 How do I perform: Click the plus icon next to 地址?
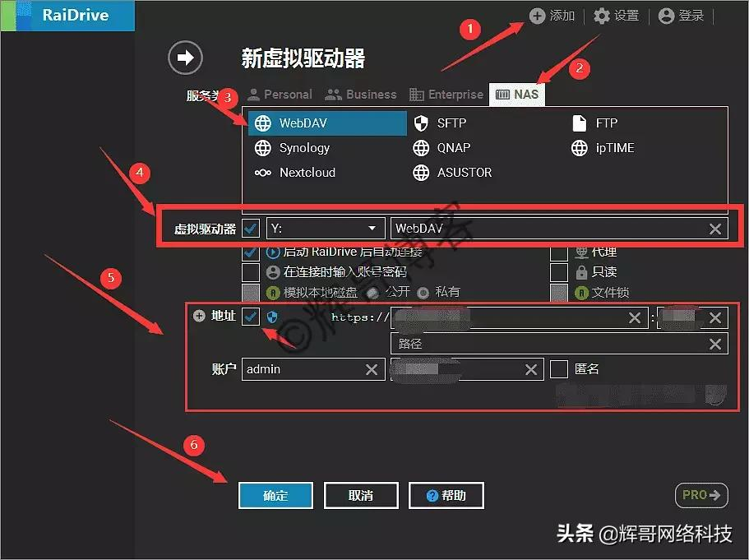(199, 316)
